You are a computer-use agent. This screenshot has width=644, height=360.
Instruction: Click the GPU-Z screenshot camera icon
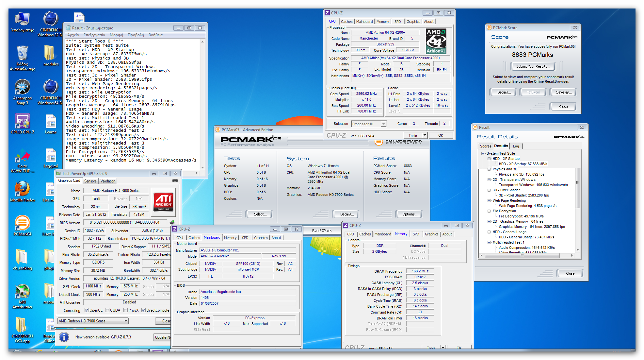pos(175,180)
